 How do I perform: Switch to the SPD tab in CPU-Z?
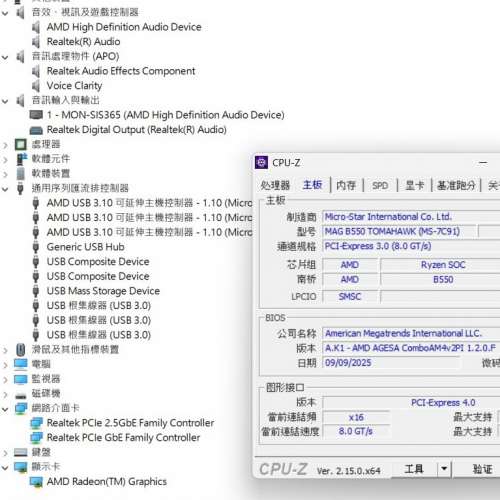click(380, 185)
